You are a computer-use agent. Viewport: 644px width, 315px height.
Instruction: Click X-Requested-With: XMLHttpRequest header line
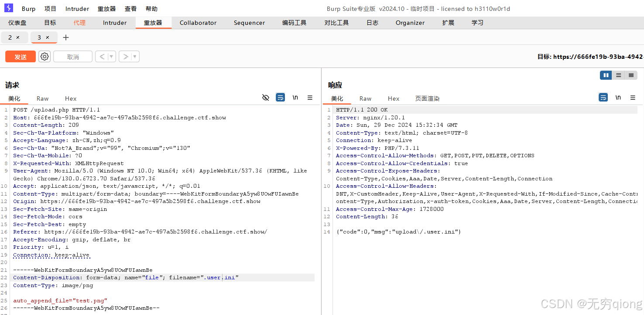(69, 163)
